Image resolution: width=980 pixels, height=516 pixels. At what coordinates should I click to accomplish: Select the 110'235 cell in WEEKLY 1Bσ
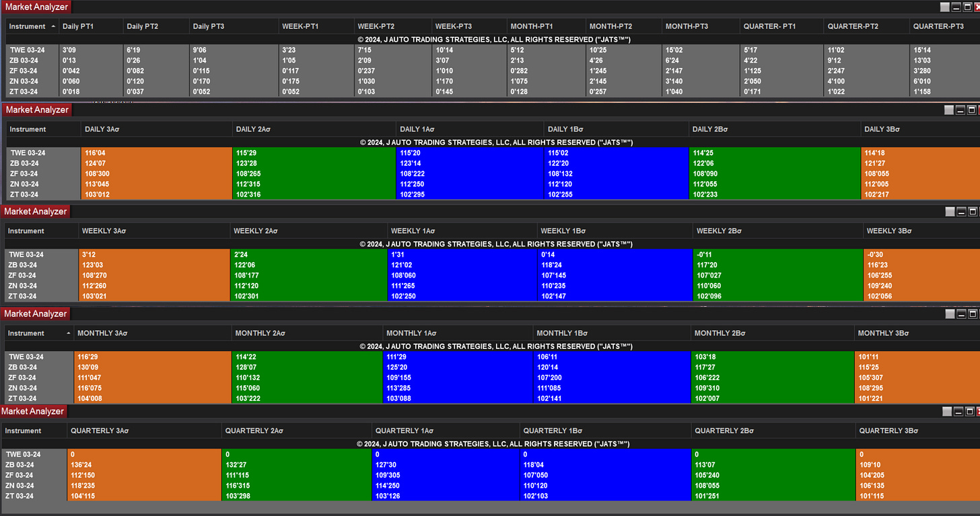[x=615, y=286]
